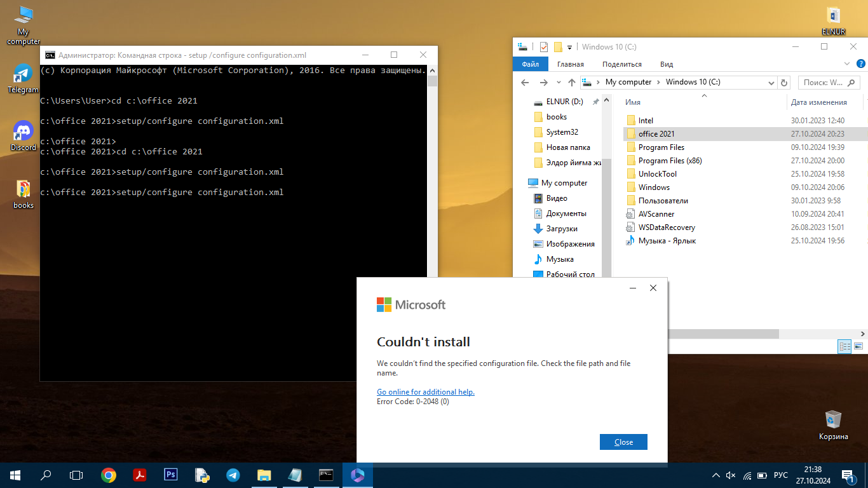Image resolution: width=868 pixels, height=488 pixels.
Task: Click Windows 10 (C:) breadcrumb segment
Action: 693,82
